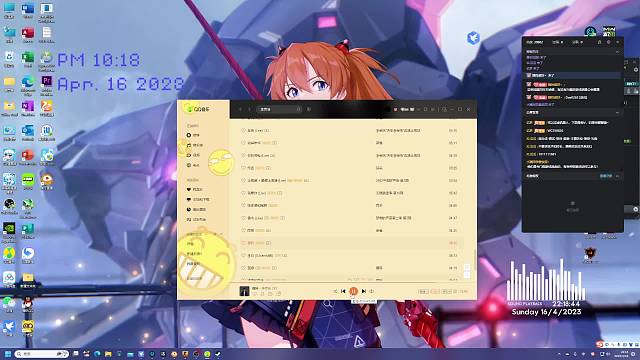Open File Explorer from the taskbar

pyautogui.click(x=108, y=354)
